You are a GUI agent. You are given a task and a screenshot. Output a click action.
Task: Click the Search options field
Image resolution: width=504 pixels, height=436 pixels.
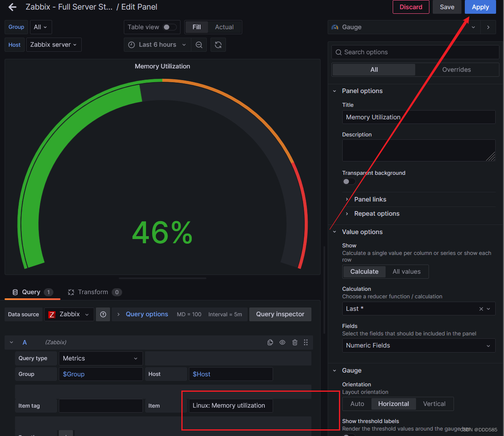tap(415, 52)
